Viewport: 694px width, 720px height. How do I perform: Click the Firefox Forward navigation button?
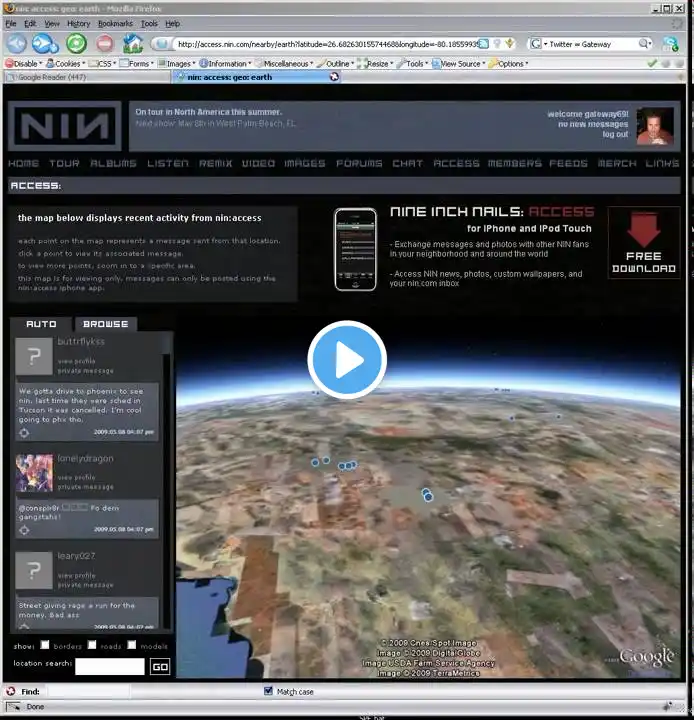coord(45,44)
